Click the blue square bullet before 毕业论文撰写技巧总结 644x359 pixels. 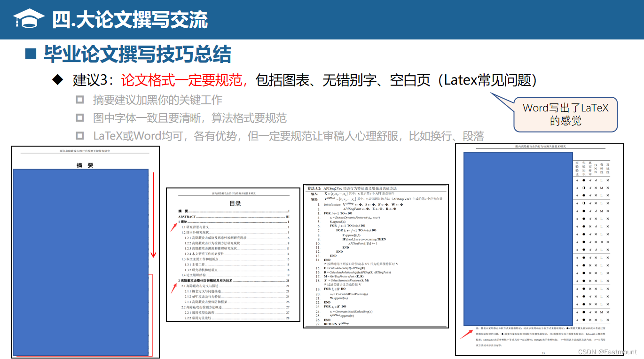(x=31, y=54)
